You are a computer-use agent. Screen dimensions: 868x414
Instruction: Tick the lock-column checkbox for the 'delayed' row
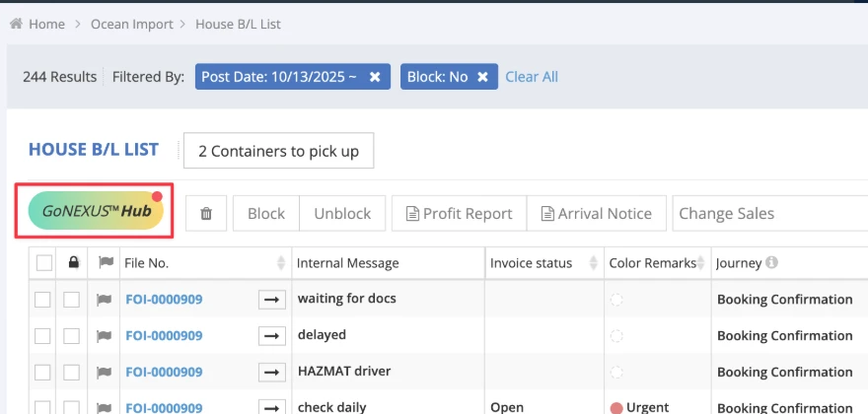click(x=71, y=336)
